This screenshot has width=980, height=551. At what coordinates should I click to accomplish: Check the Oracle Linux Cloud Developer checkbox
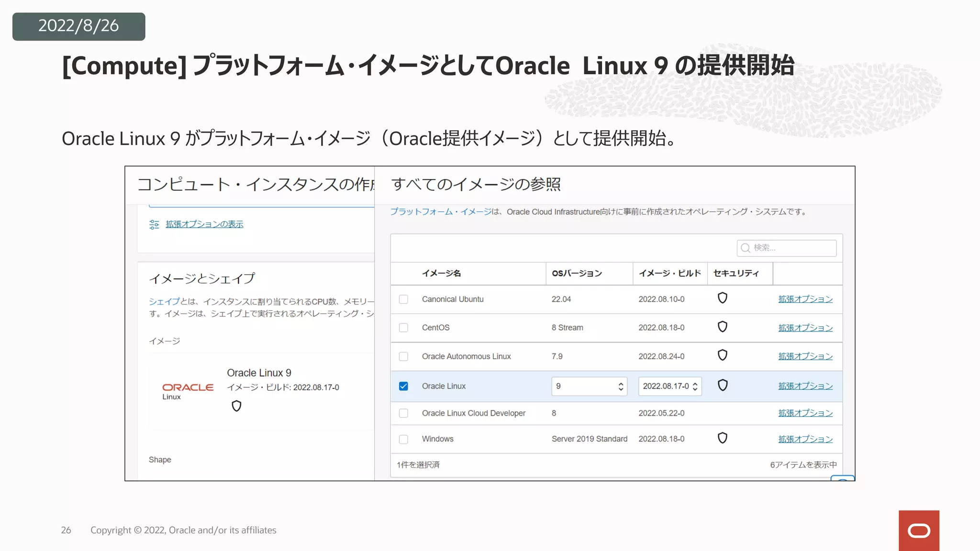click(403, 413)
